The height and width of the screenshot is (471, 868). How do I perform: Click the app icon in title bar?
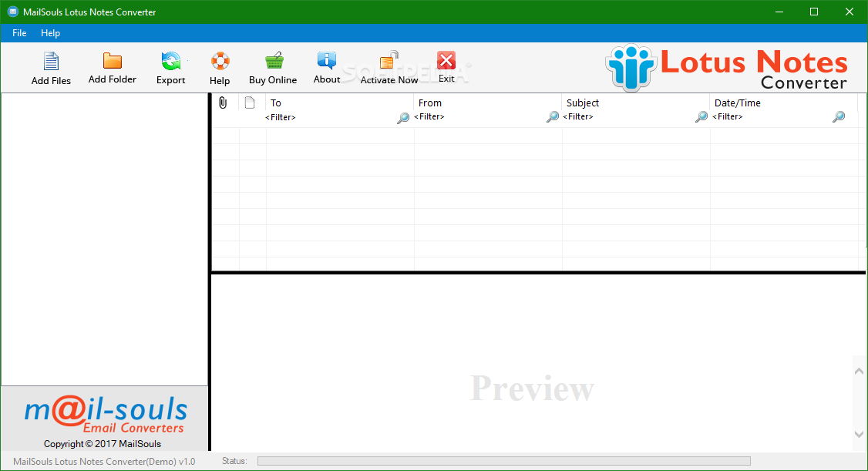pos(13,12)
